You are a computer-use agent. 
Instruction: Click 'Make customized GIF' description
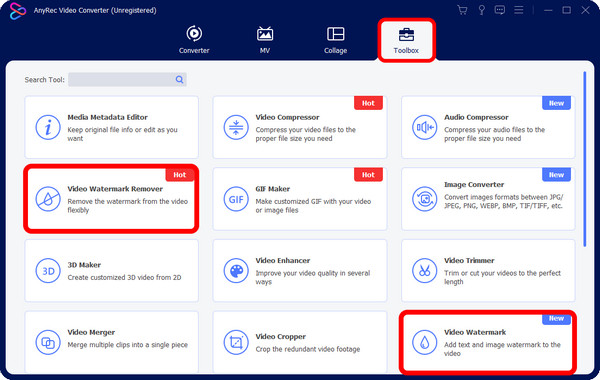pyautogui.click(x=313, y=205)
